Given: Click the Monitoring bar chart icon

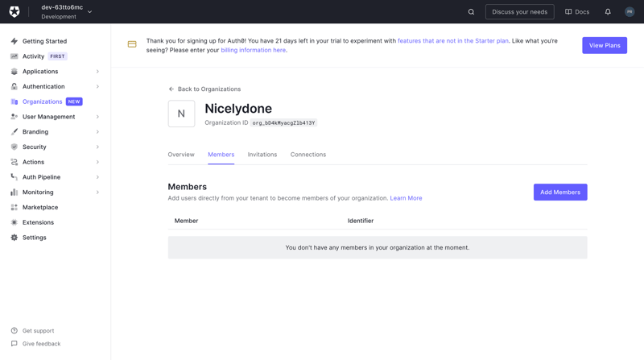Looking at the screenshot, I should tap(14, 192).
